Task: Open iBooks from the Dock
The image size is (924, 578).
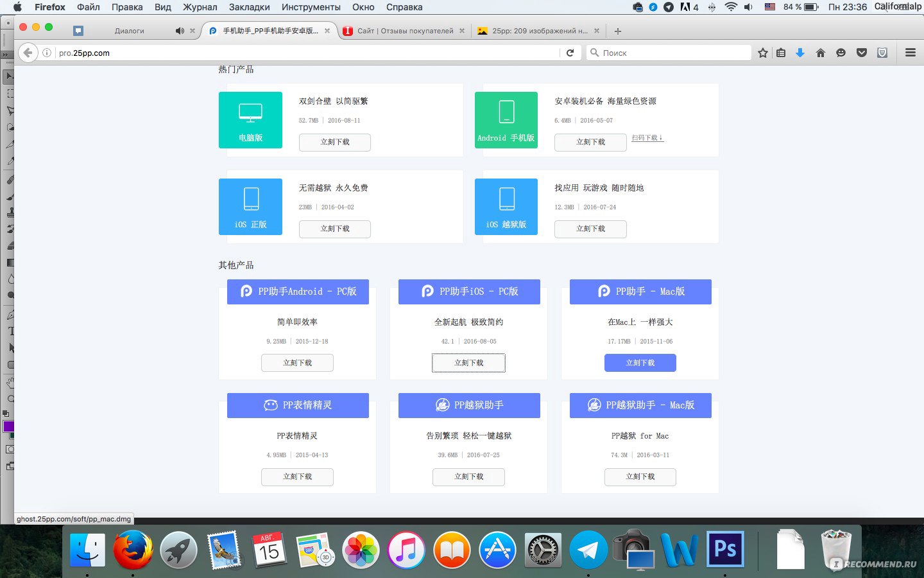Action: pos(452,550)
